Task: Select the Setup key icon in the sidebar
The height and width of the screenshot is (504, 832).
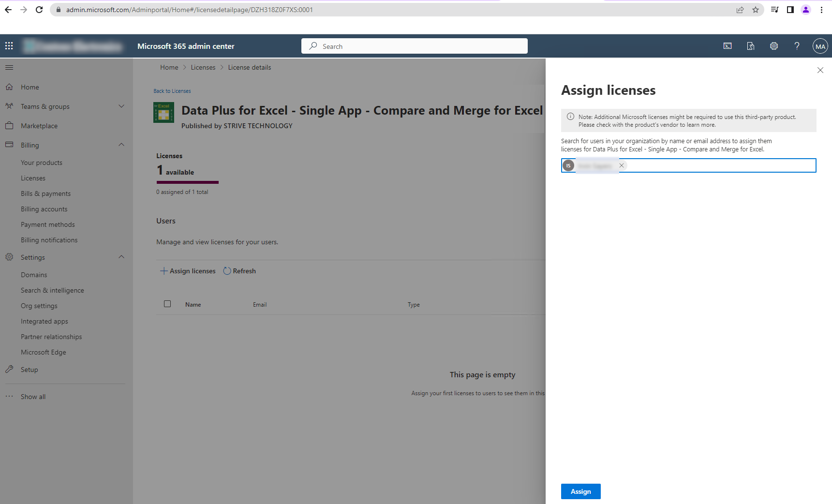Action: click(9, 369)
